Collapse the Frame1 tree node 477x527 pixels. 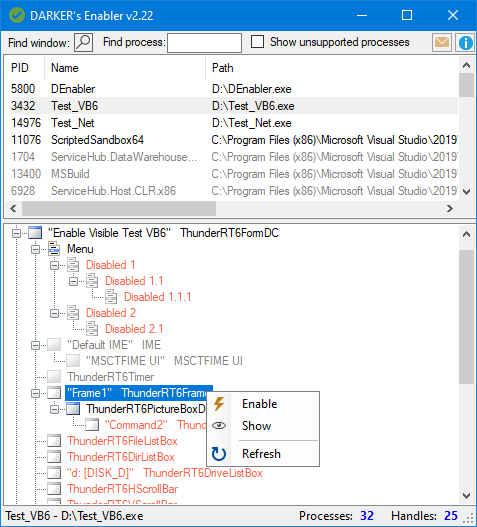click(35, 393)
